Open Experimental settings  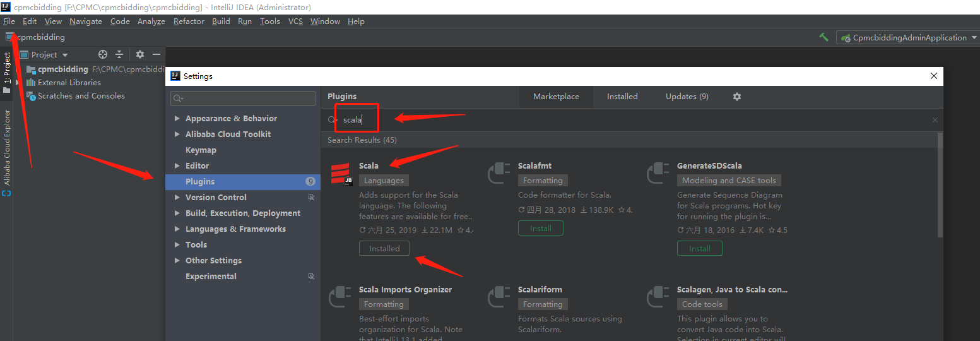pos(211,277)
